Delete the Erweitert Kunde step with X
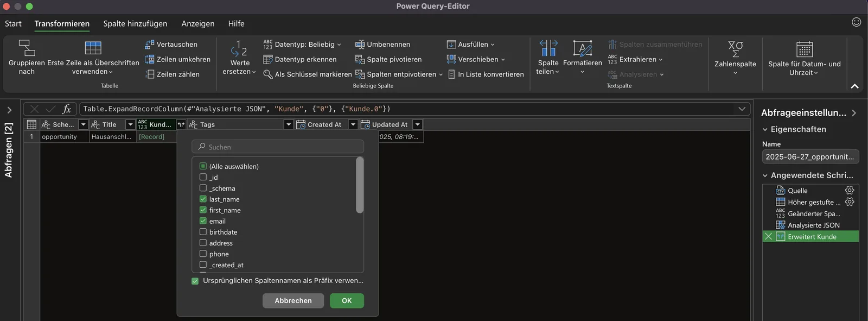868x321 pixels. [x=768, y=236]
